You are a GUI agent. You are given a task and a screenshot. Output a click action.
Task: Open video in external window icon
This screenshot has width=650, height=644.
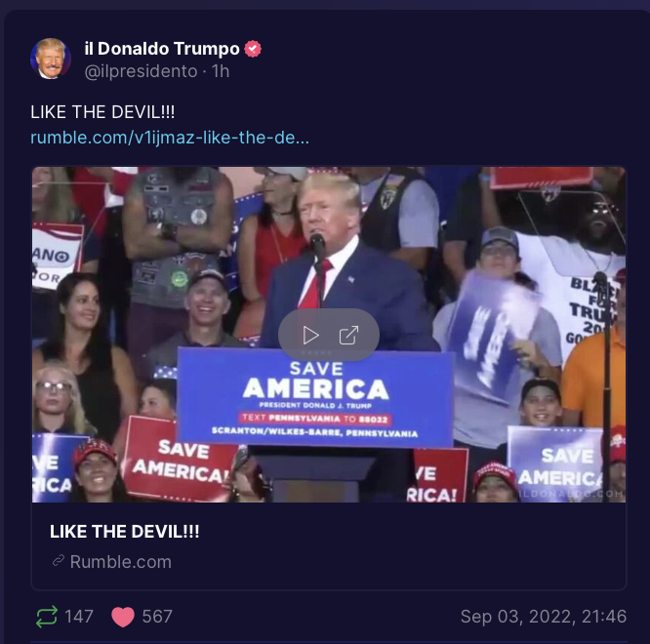tap(348, 336)
